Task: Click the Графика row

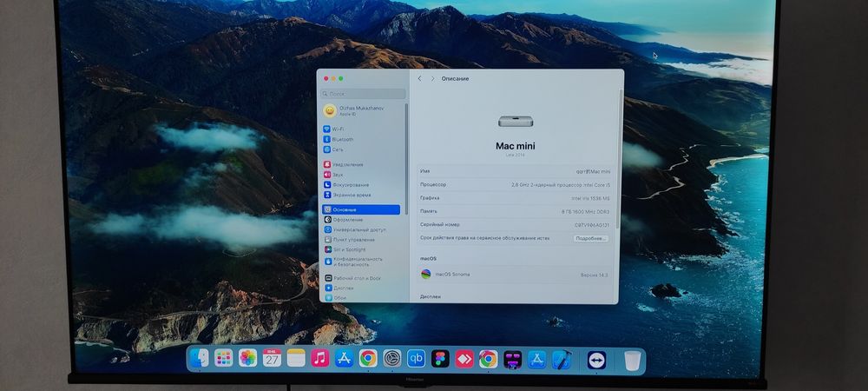Action: (x=515, y=198)
